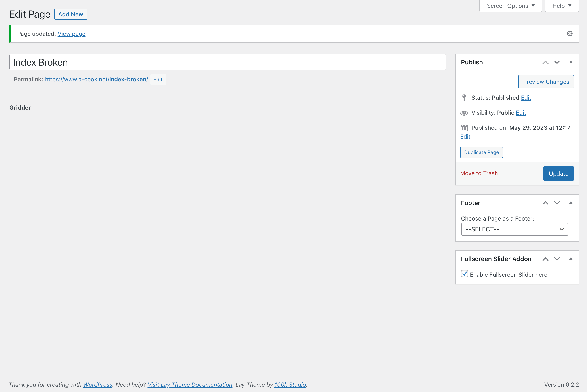Click the calendar icon by Published on
Viewport: 587px width, 392px height.
coord(464,127)
